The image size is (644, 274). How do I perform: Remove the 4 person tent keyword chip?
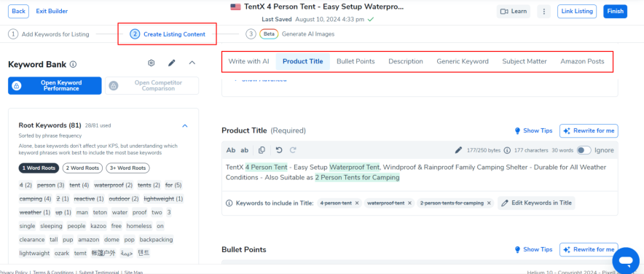357,203
